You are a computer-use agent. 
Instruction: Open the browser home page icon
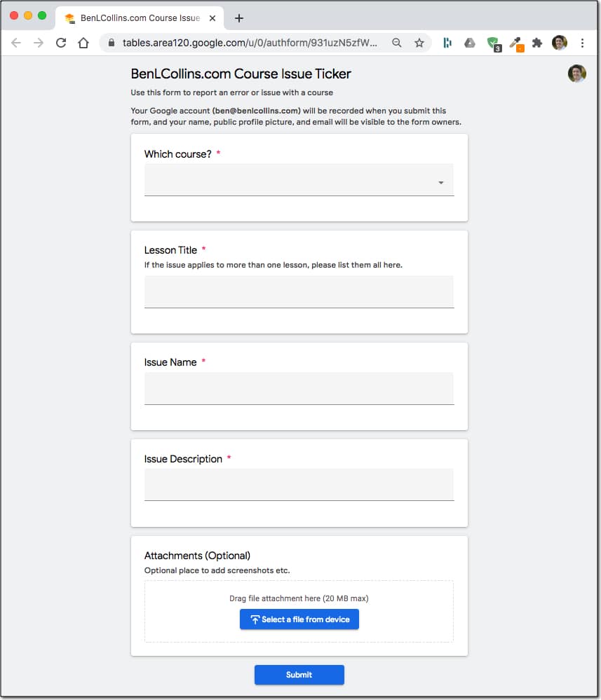tap(83, 43)
